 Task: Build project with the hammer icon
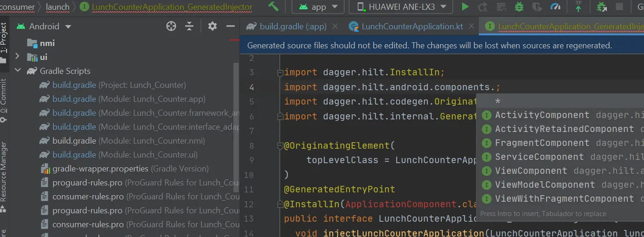(x=273, y=7)
